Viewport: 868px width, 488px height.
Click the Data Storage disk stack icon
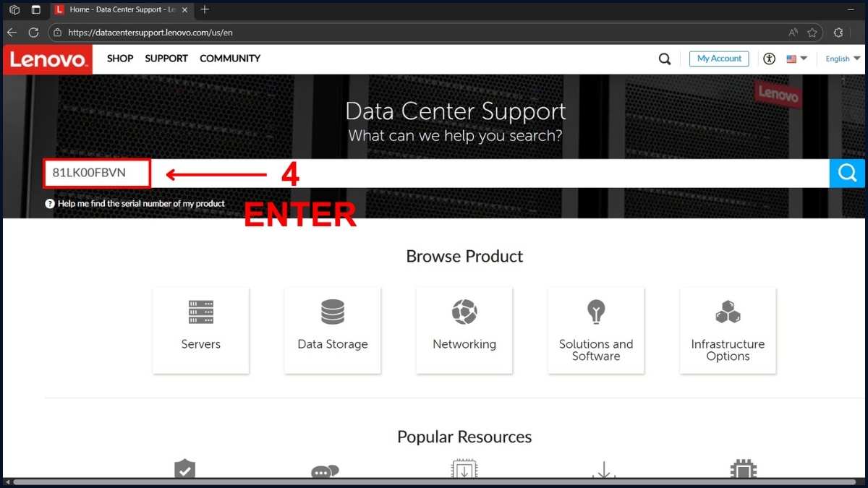[x=333, y=312]
